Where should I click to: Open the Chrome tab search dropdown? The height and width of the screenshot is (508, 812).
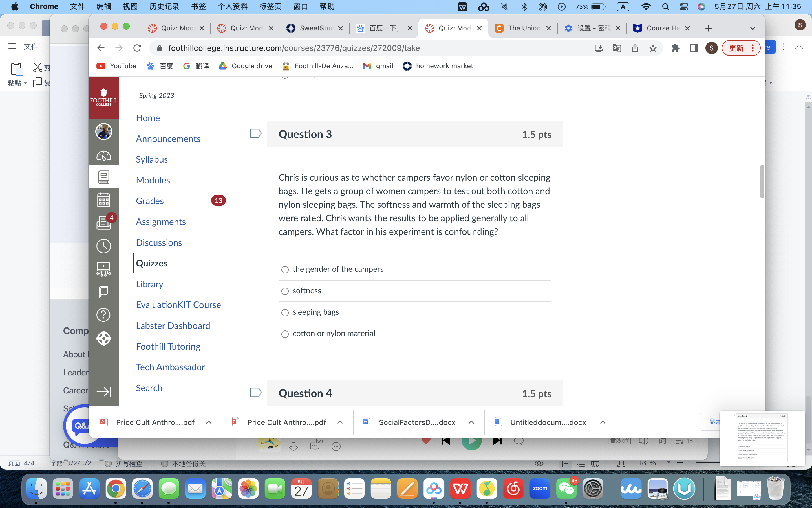[753, 28]
